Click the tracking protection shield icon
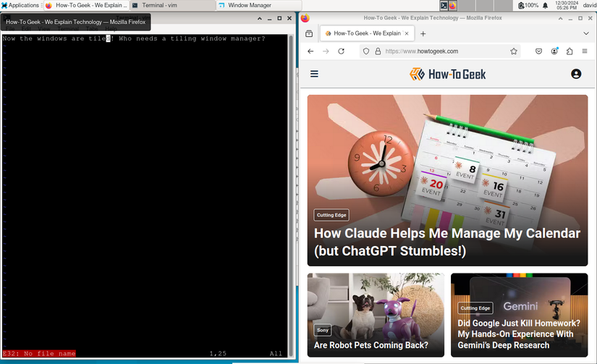The width and height of the screenshot is (597, 364). pyautogui.click(x=366, y=51)
